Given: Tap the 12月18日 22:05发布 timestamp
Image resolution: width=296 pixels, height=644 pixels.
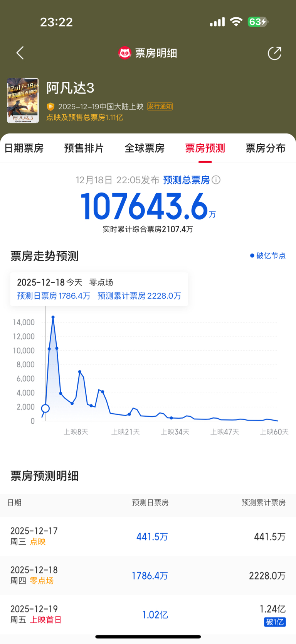Looking at the screenshot, I should (x=117, y=180).
